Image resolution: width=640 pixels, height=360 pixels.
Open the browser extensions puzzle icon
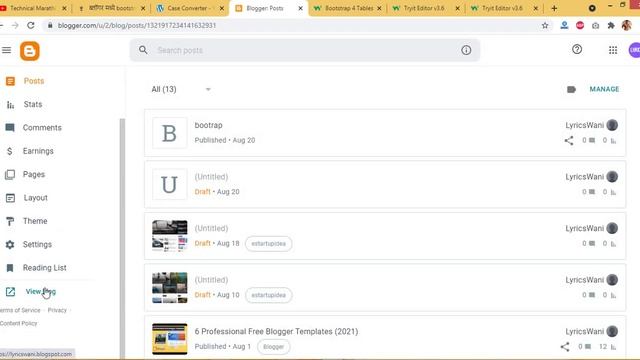pos(611,25)
